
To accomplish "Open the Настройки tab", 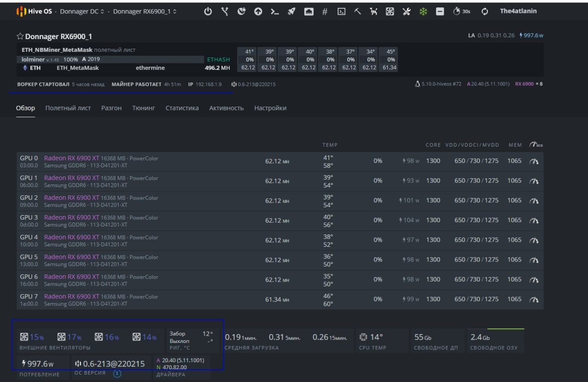I will pos(270,108).
